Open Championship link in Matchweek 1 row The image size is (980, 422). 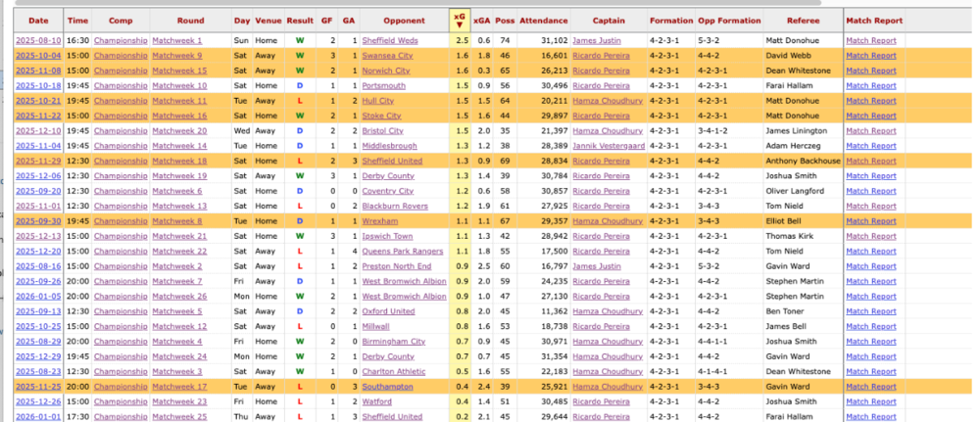point(121,40)
